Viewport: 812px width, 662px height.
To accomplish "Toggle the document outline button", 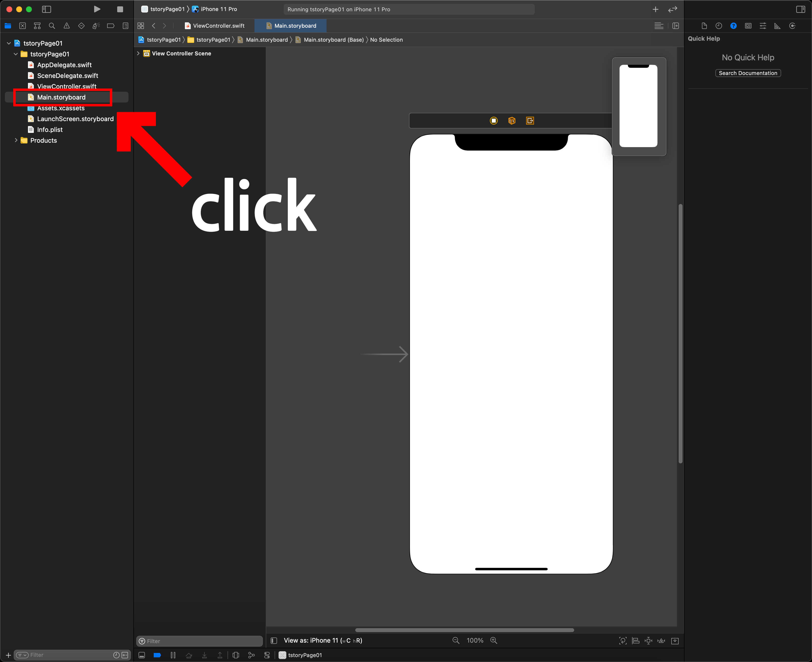I will point(274,640).
